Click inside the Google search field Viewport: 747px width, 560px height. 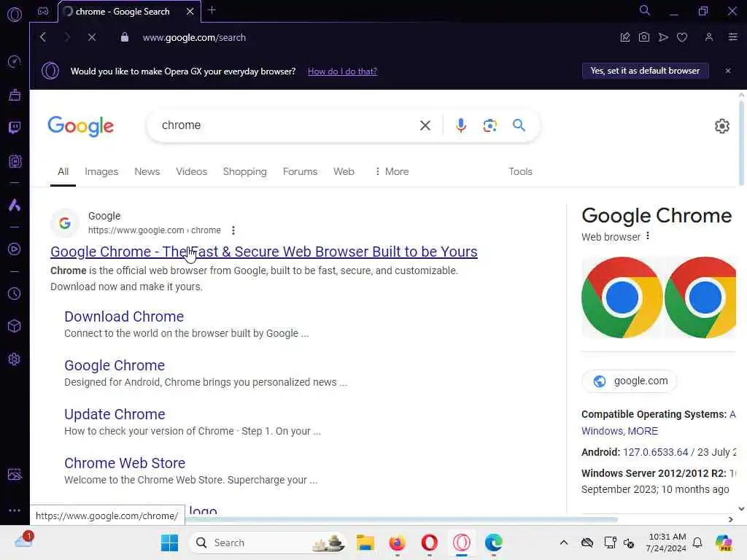pyautogui.click(x=286, y=125)
